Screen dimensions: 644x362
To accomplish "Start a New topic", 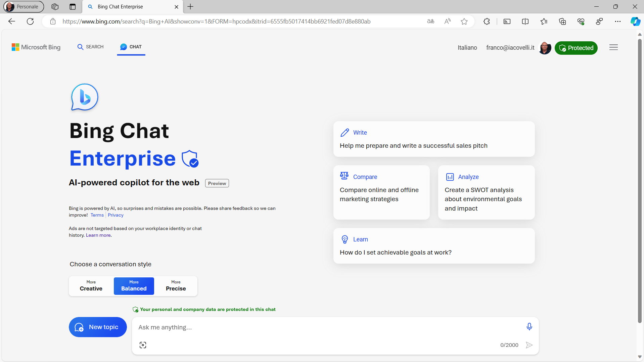I will 98,327.
